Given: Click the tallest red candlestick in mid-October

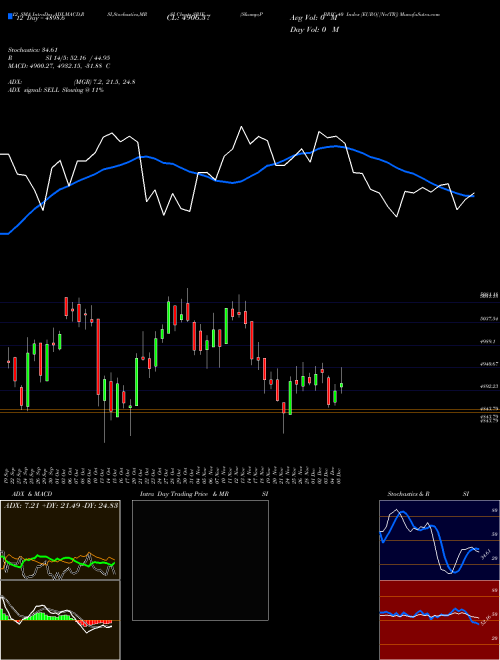Looking at the screenshot, I should tap(98, 357).
